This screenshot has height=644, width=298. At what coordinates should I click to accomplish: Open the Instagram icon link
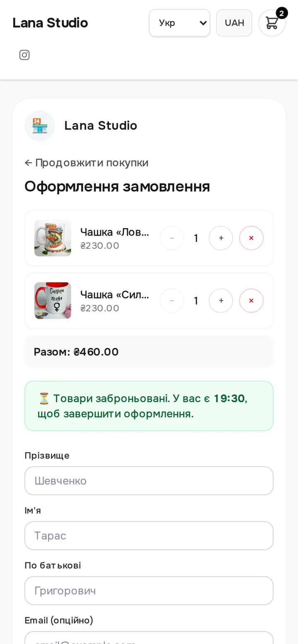click(x=24, y=55)
